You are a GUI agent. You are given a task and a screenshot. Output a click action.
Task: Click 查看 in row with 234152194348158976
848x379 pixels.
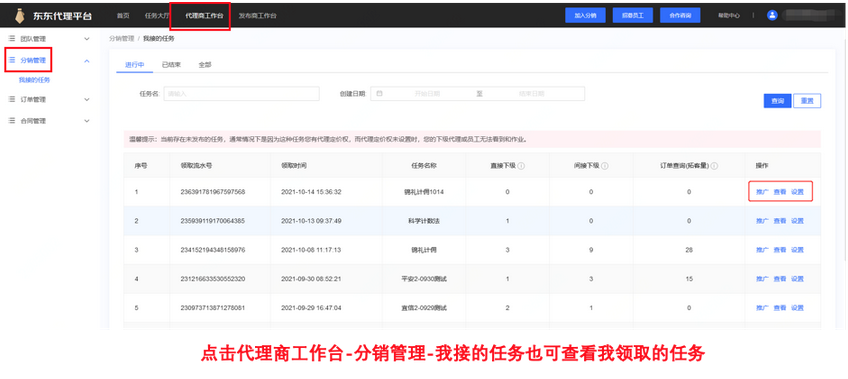pos(780,250)
